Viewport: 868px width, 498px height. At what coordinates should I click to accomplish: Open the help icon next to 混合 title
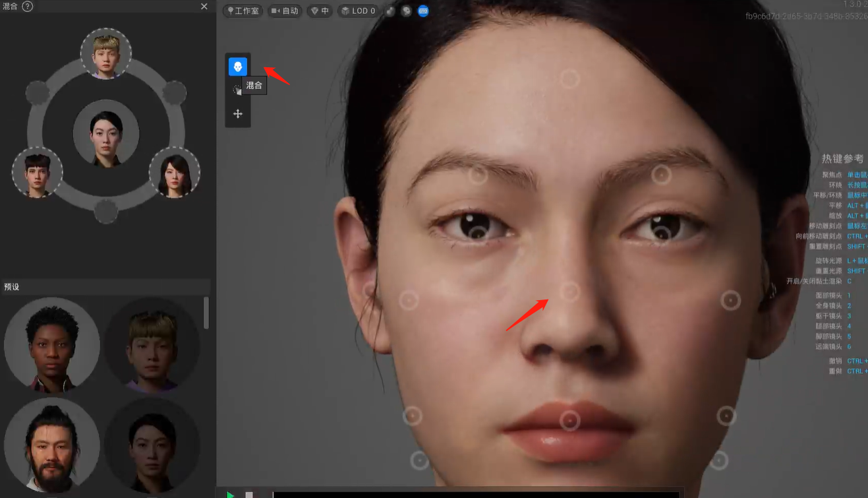pos(28,6)
